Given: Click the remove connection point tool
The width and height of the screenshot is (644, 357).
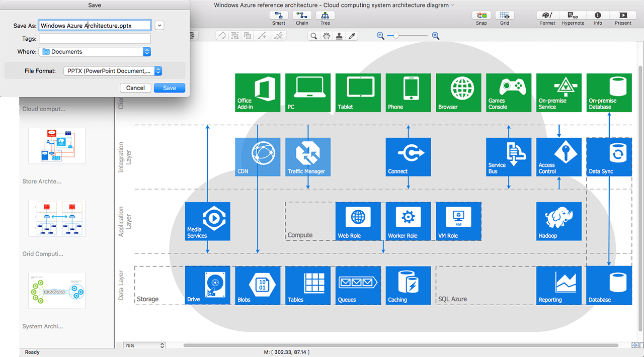Looking at the screenshot, I should coord(278,36).
